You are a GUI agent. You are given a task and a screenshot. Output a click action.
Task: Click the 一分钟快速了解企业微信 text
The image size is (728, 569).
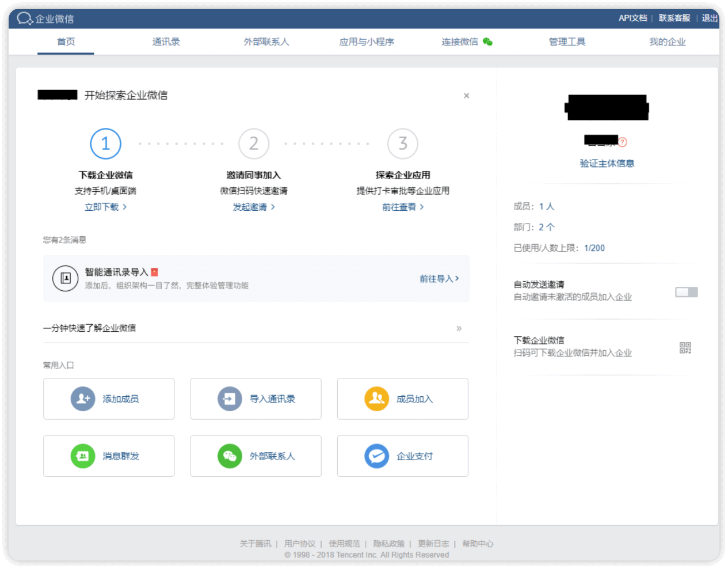[x=90, y=328]
